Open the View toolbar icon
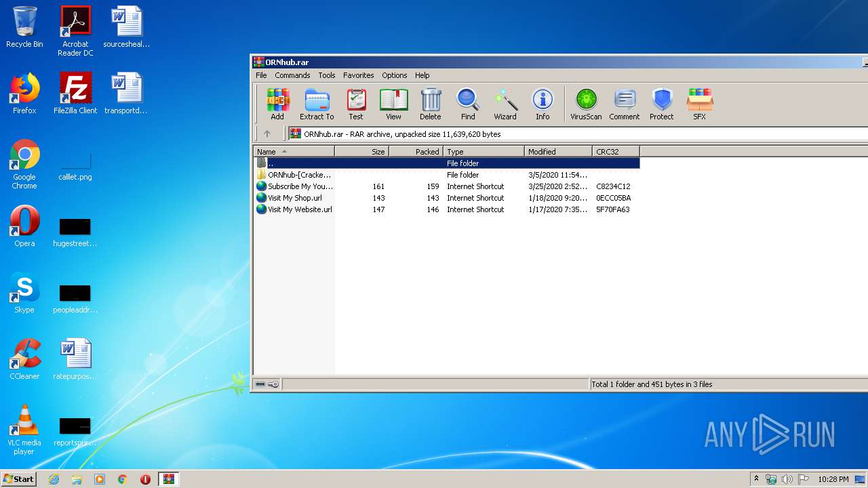 393,104
